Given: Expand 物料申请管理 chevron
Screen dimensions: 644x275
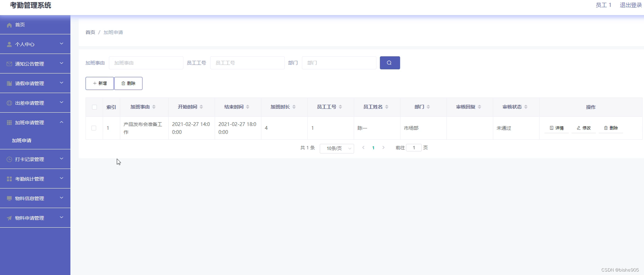Looking at the screenshot, I should click(x=62, y=217).
